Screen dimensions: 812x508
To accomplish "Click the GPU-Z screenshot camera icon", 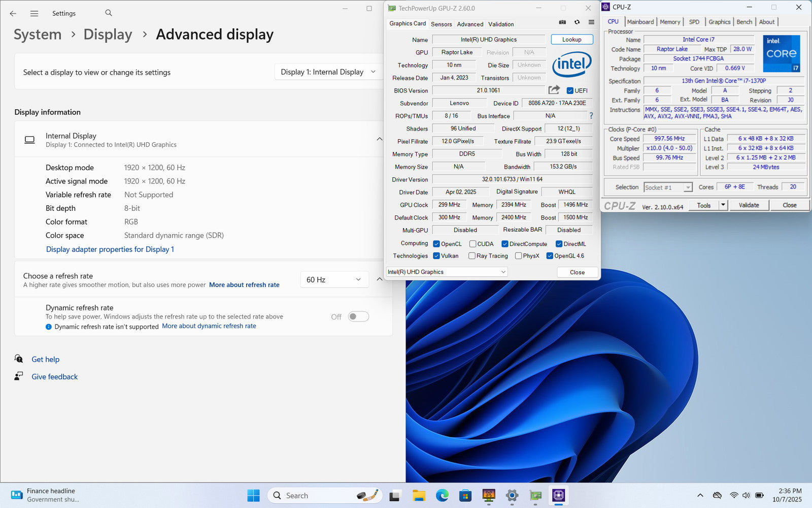I will pyautogui.click(x=562, y=22).
